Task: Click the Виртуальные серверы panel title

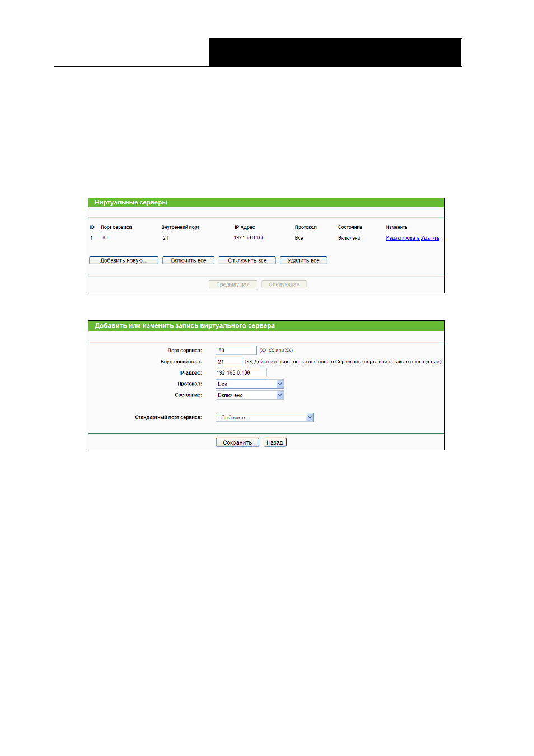Action: pos(131,203)
